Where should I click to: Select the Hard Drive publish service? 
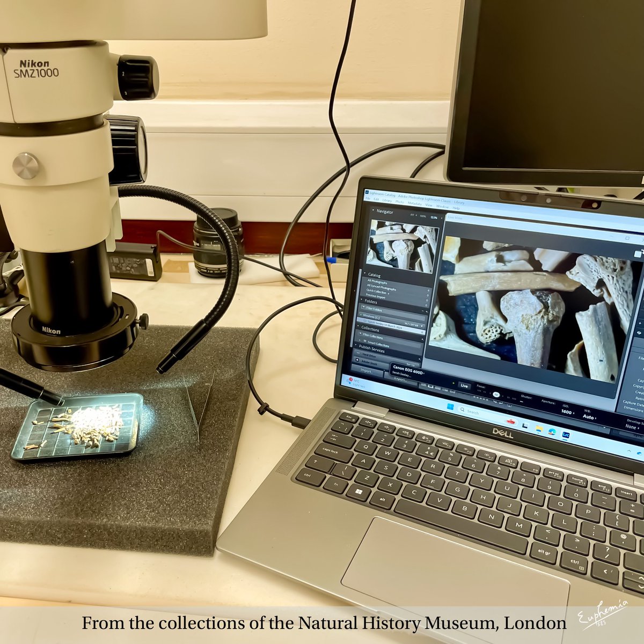[x=369, y=356]
